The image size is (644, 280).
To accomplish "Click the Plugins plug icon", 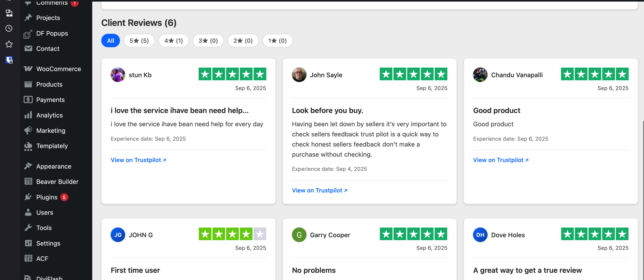I will [x=28, y=197].
